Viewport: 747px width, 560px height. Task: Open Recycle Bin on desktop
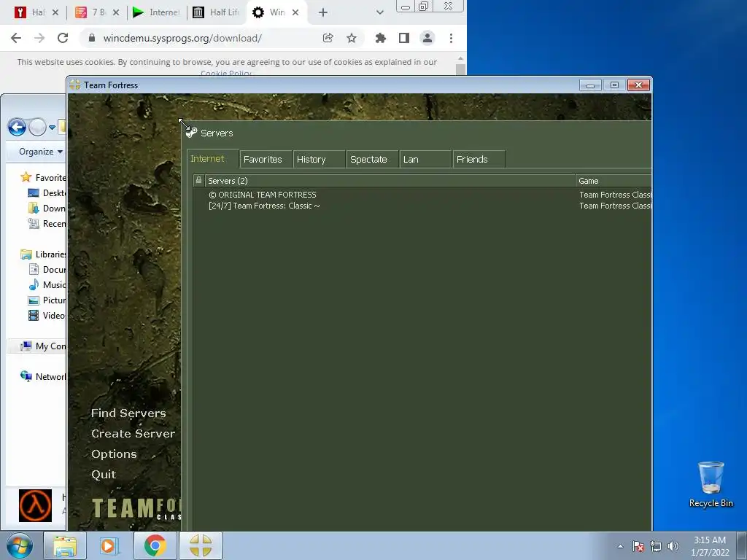click(x=711, y=484)
